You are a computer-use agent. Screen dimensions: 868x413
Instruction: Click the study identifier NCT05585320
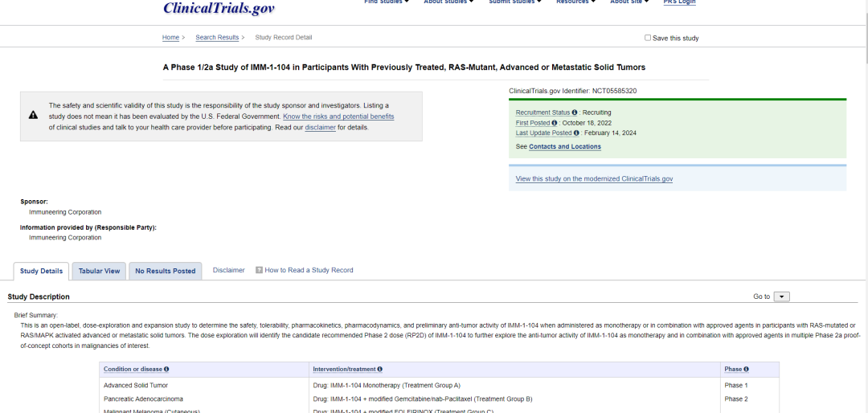[615, 91]
